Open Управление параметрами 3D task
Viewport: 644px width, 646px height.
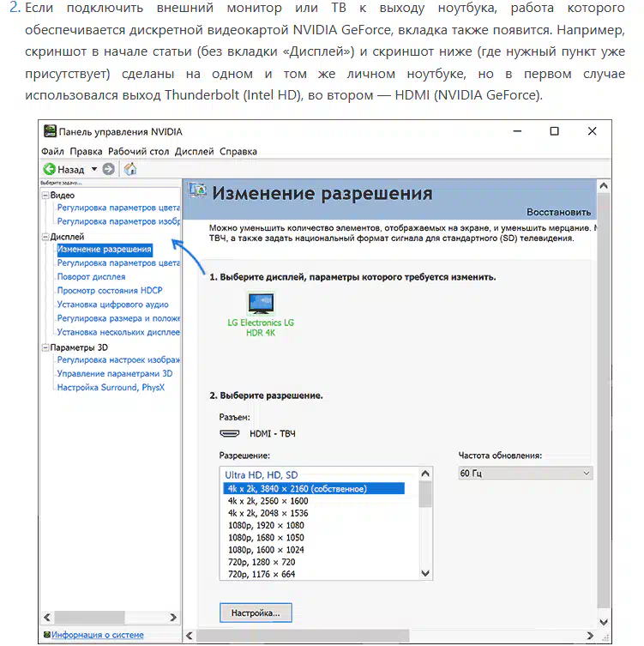[x=115, y=374]
